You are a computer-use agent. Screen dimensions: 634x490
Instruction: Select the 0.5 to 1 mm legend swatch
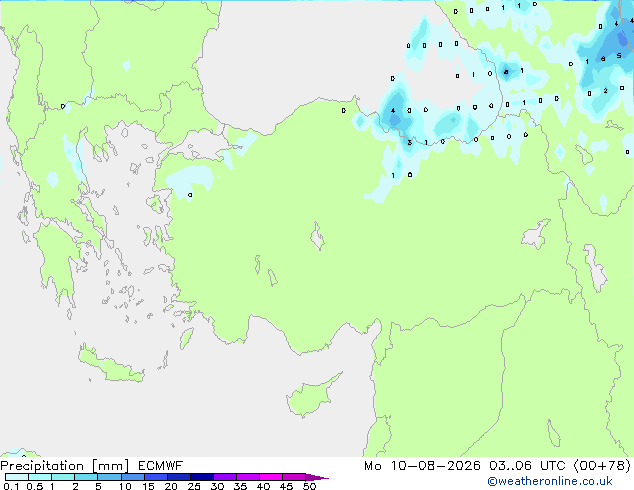(40, 477)
